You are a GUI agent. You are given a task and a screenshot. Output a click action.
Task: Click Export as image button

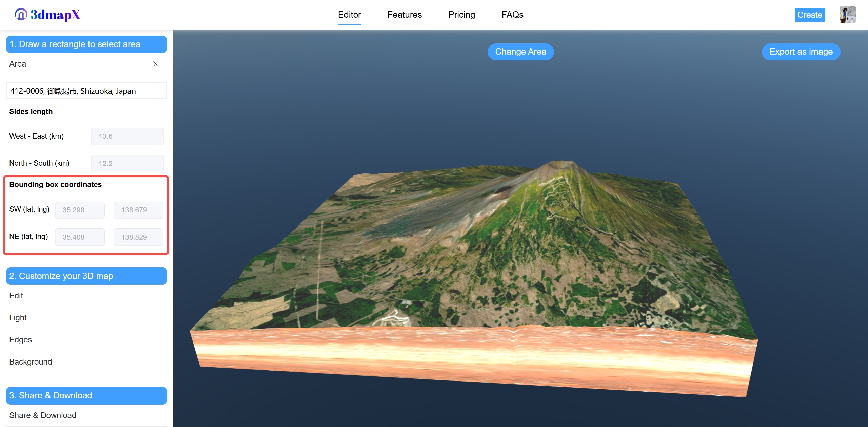tap(801, 52)
